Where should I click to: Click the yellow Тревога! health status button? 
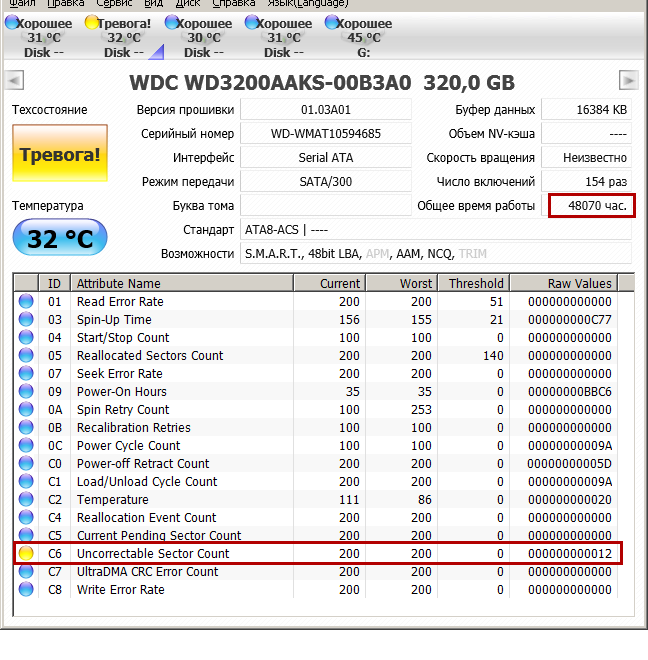pyautogui.click(x=60, y=153)
